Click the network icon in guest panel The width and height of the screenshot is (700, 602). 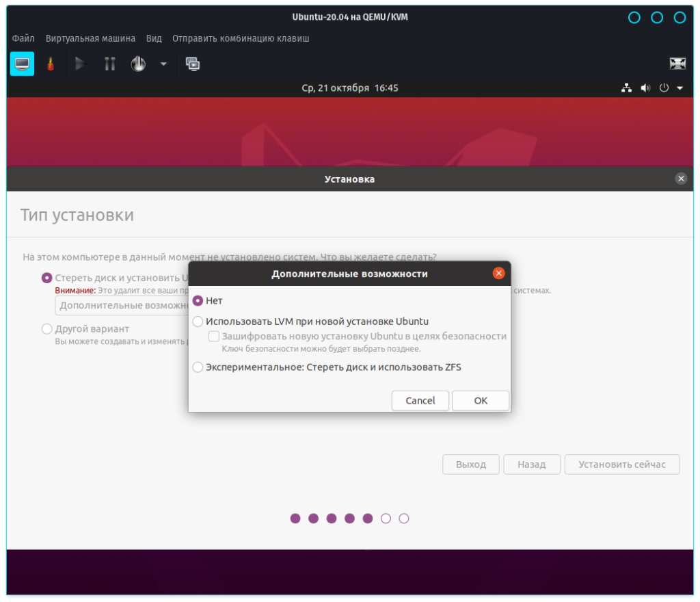[626, 88]
